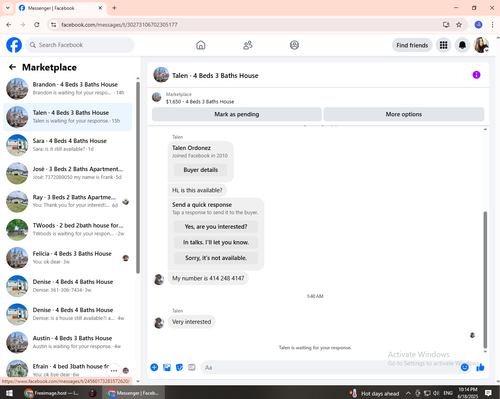Attach a file with photo icon
The width and height of the screenshot is (500, 399).
tap(167, 367)
